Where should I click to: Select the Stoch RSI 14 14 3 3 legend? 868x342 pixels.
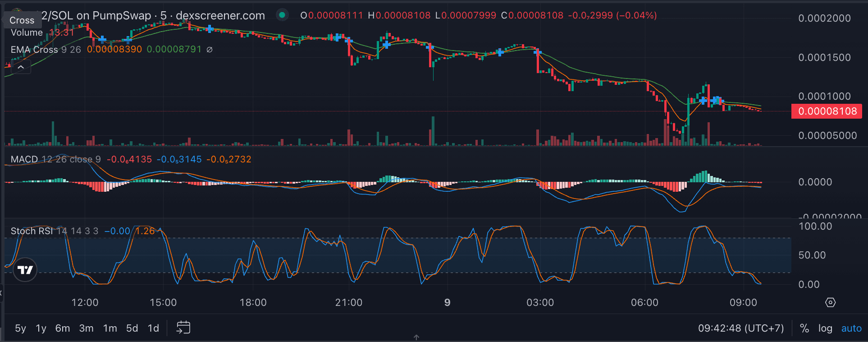[55, 231]
